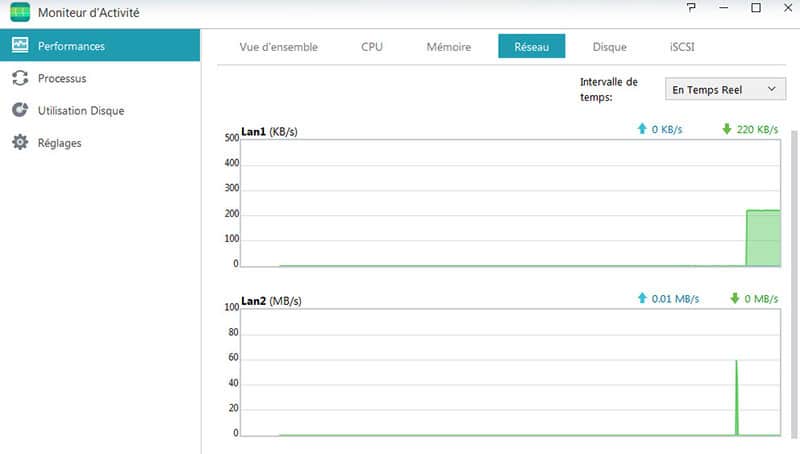Open the Disque tab
The image size is (800, 454).
pyautogui.click(x=610, y=46)
